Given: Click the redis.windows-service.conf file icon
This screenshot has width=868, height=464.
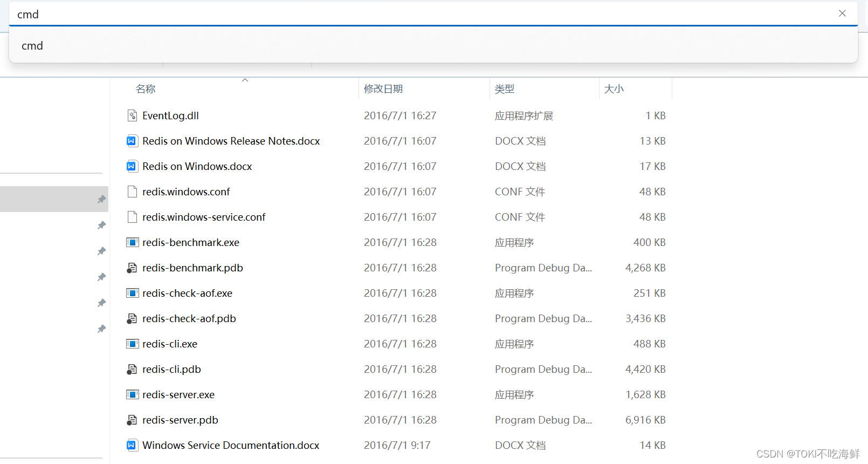Looking at the screenshot, I should coord(132,217).
